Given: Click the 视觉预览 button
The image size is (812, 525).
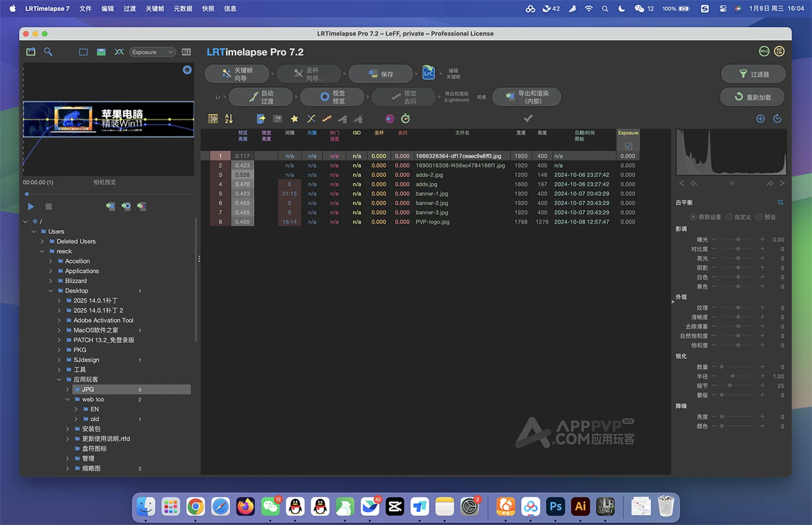Looking at the screenshot, I should 332,97.
